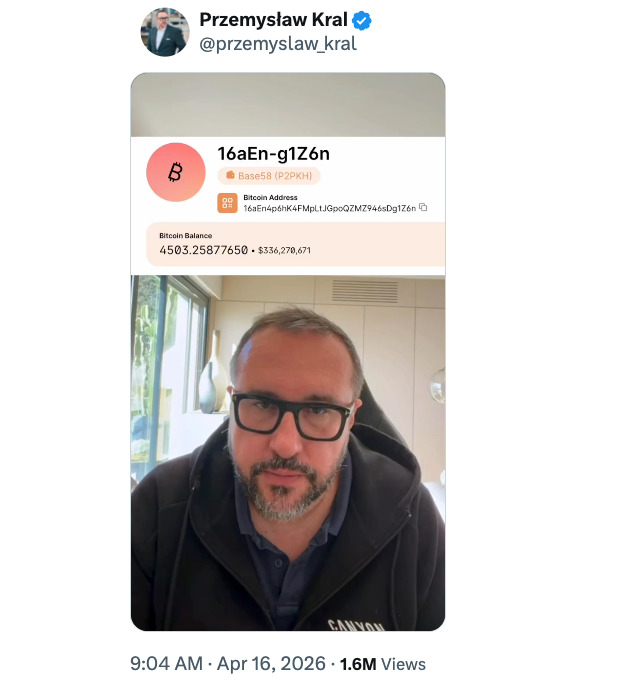Open Przemysław Kral's profile avatar
Screen dimensions: 617x681
(x=165, y=32)
